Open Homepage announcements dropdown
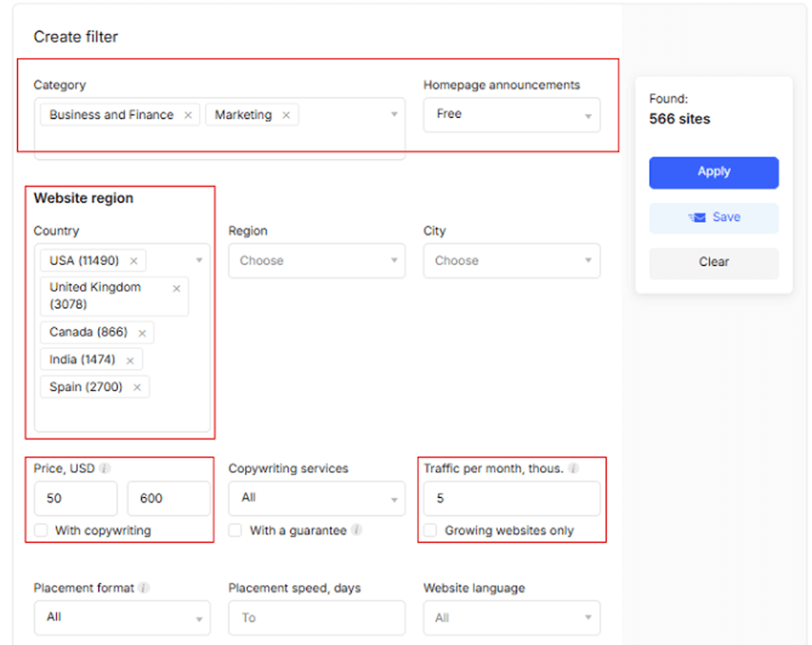This screenshot has height=645, width=812. [x=512, y=115]
